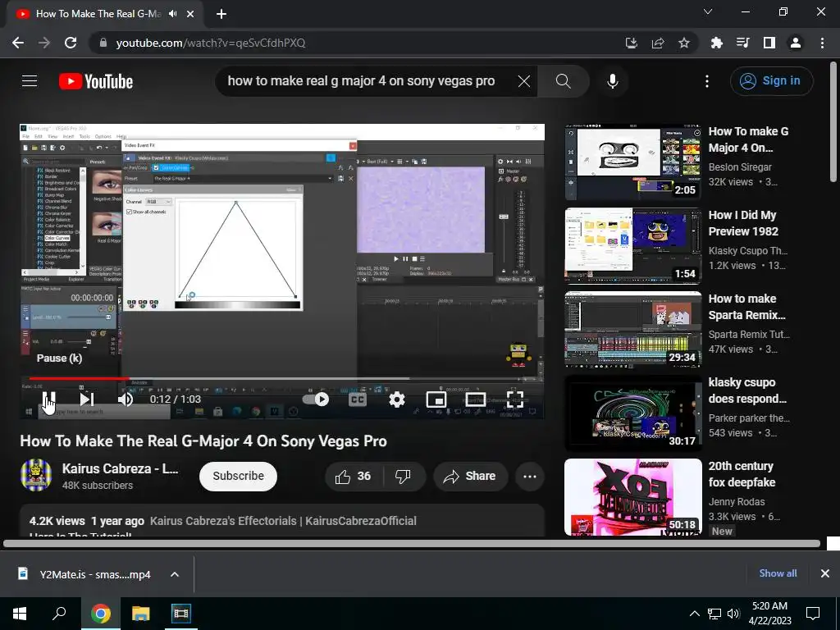The width and height of the screenshot is (840, 630).
Task: Dislike the video
Action: pos(403,476)
